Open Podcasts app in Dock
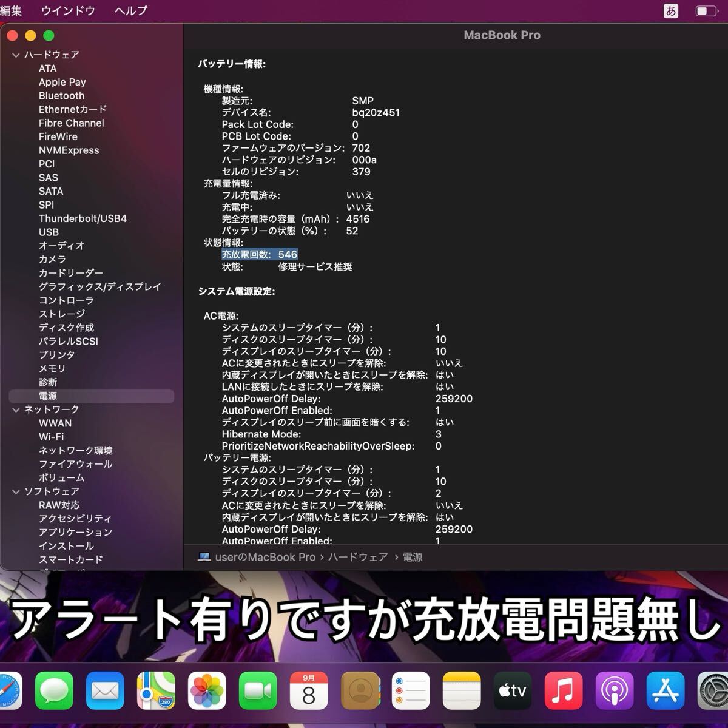The height and width of the screenshot is (728, 728). click(615, 691)
